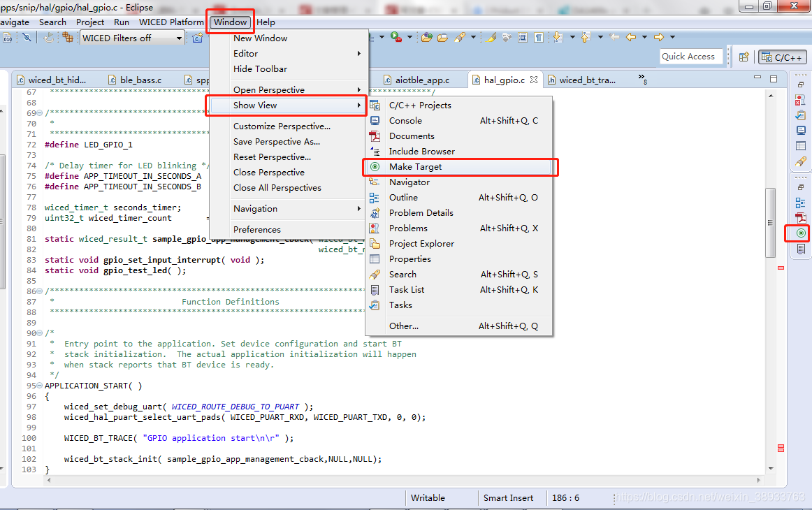The width and height of the screenshot is (812, 510).
Task: Collapse fold marker at line 69
Action: (40, 113)
